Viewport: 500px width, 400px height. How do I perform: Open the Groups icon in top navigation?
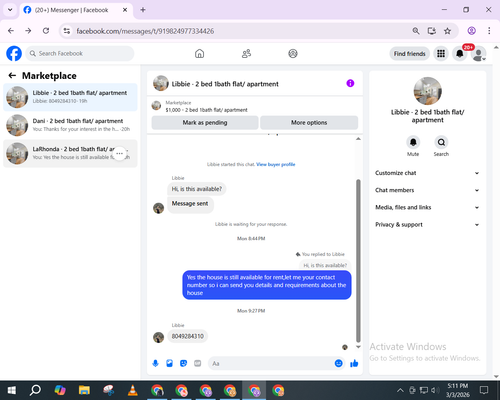293,53
